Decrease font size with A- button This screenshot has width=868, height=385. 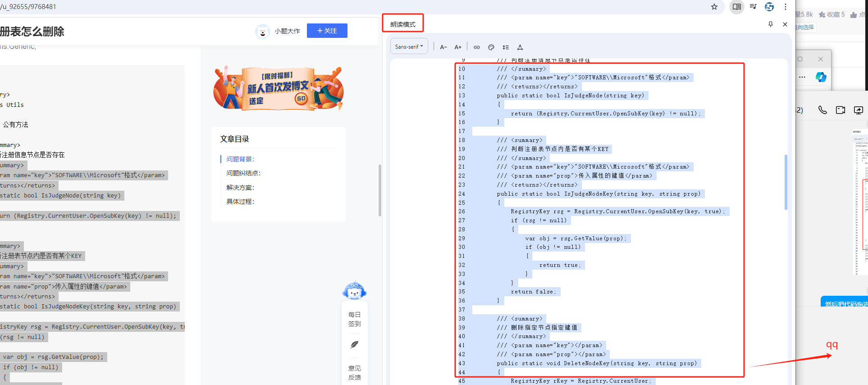443,47
